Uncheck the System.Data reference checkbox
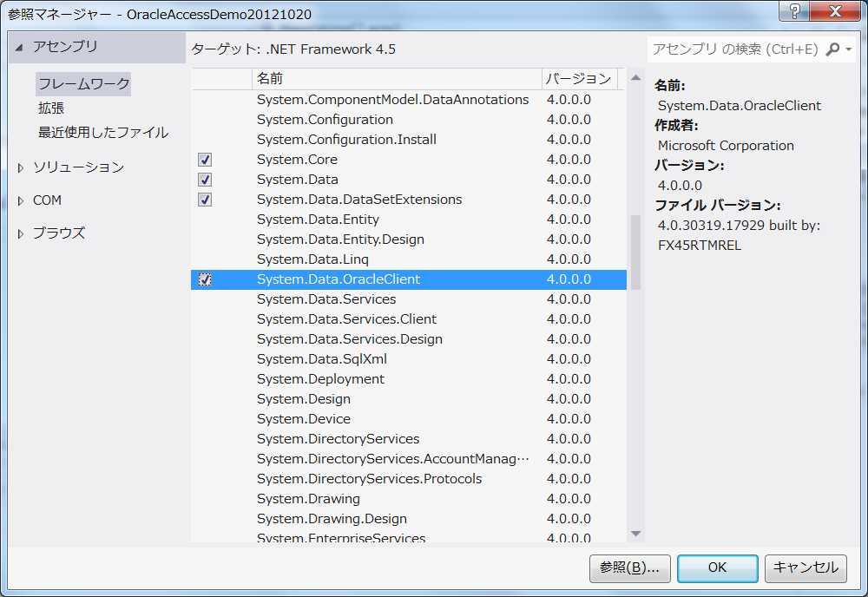Screen dimensions: 868x597 205,180
